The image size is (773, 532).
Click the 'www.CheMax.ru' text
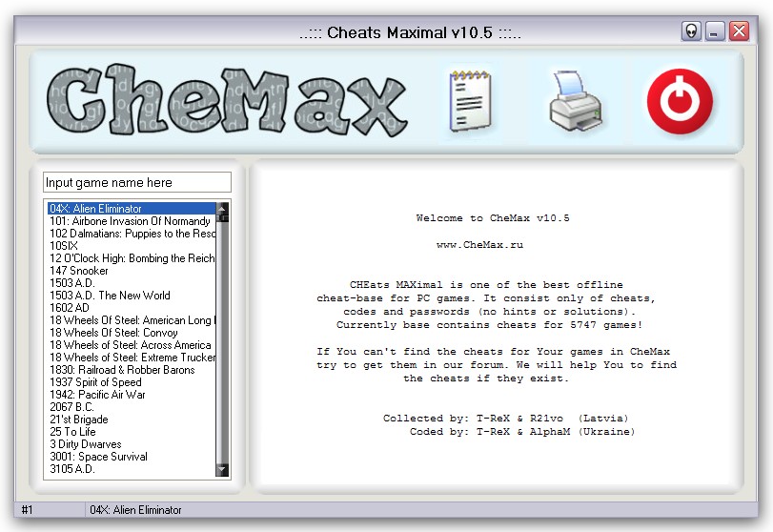pyautogui.click(x=479, y=245)
